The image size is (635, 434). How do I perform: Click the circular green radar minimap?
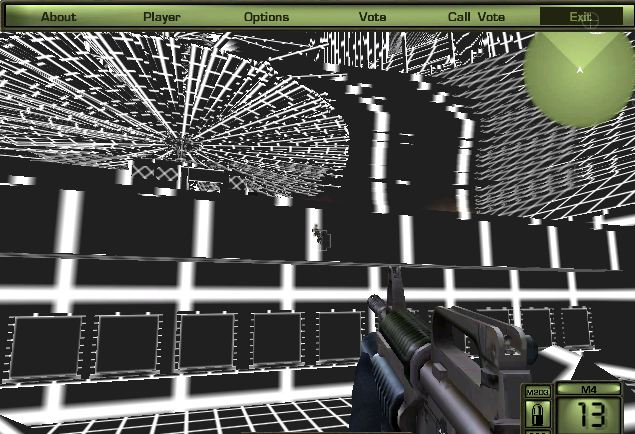pos(579,70)
